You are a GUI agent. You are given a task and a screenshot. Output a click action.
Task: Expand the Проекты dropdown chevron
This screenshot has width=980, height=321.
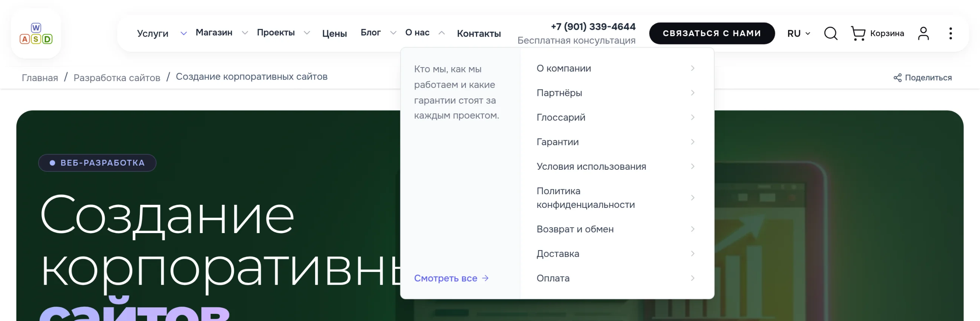tap(307, 33)
